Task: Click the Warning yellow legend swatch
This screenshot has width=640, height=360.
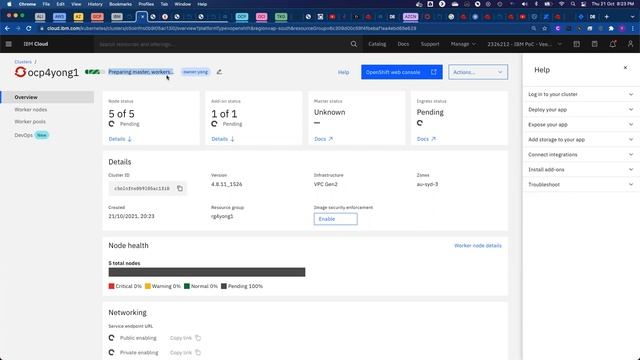Action: tap(148, 286)
